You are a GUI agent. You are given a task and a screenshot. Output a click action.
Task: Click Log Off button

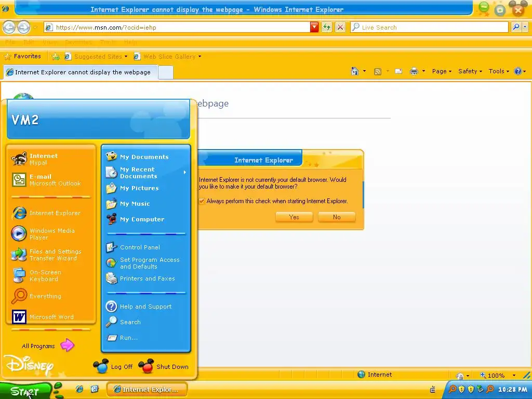coord(113,366)
